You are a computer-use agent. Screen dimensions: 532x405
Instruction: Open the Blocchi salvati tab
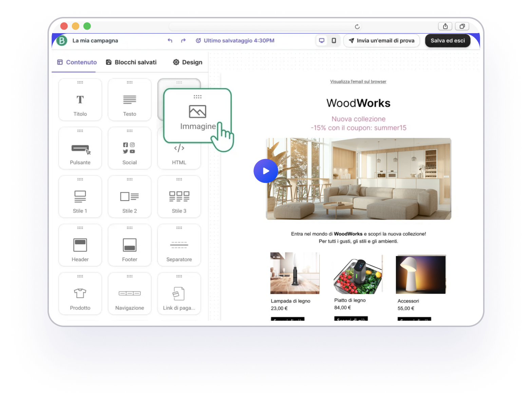(x=131, y=62)
